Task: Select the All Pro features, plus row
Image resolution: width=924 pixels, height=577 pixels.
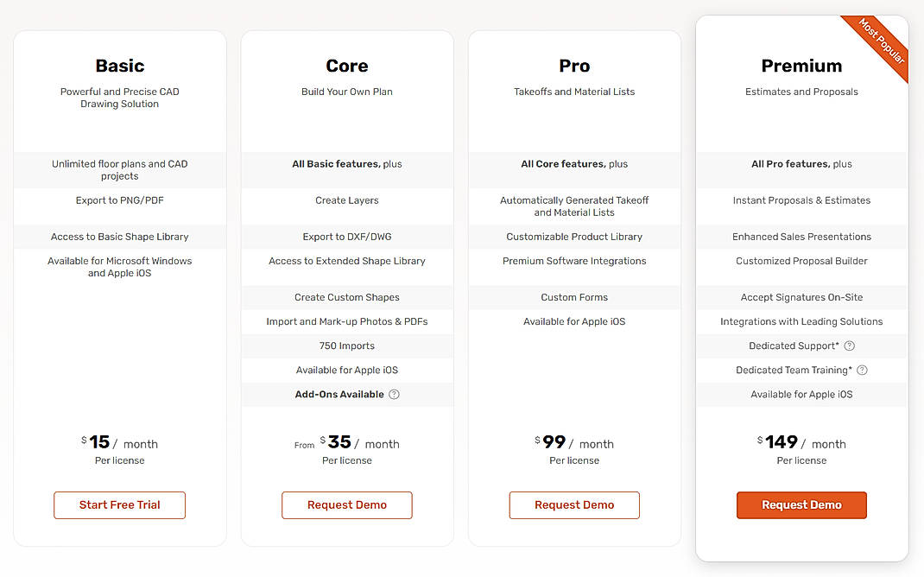Action: click(801, 163)
